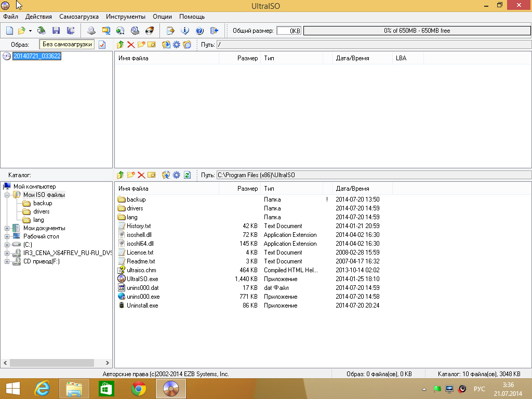Click the Register notepad icon in toolbar
The width and height of the screenshot is (532, 399).
(170, 31)
